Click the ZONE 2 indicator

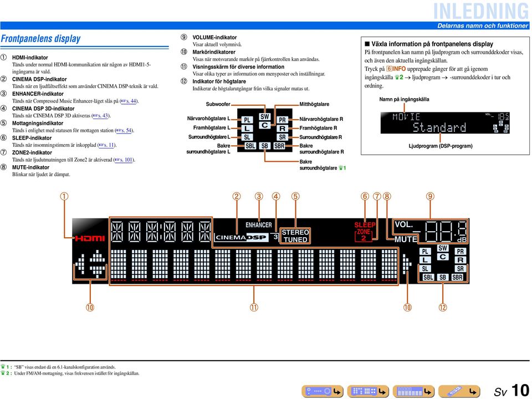point(364,235)
